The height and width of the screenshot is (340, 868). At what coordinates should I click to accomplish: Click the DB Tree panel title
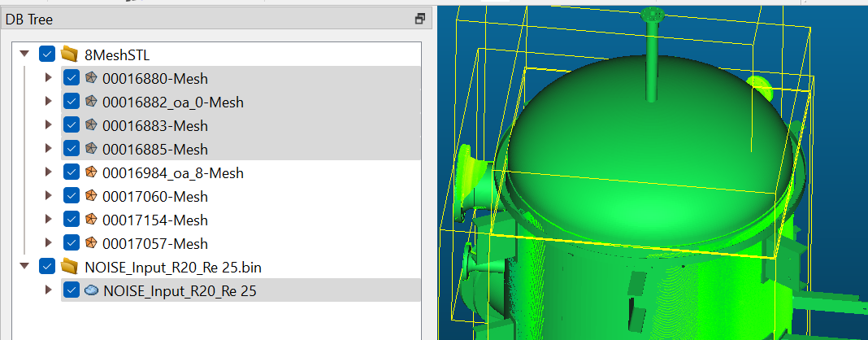tap(29, 20)
